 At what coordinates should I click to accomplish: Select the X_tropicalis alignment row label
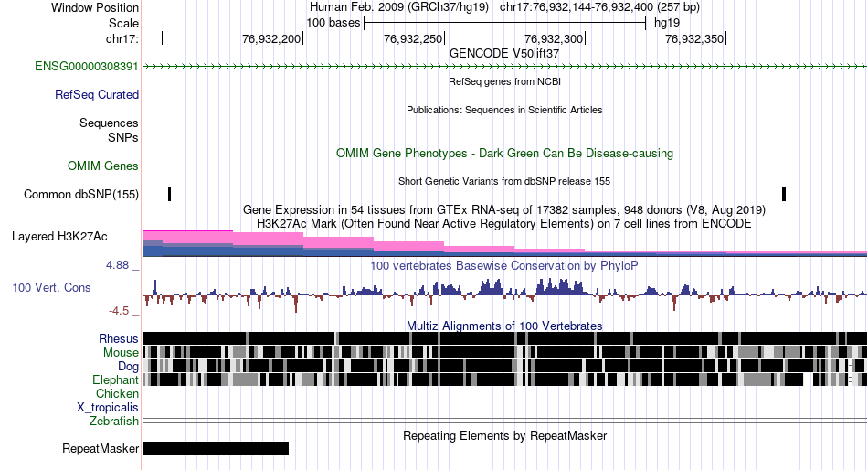108,408
